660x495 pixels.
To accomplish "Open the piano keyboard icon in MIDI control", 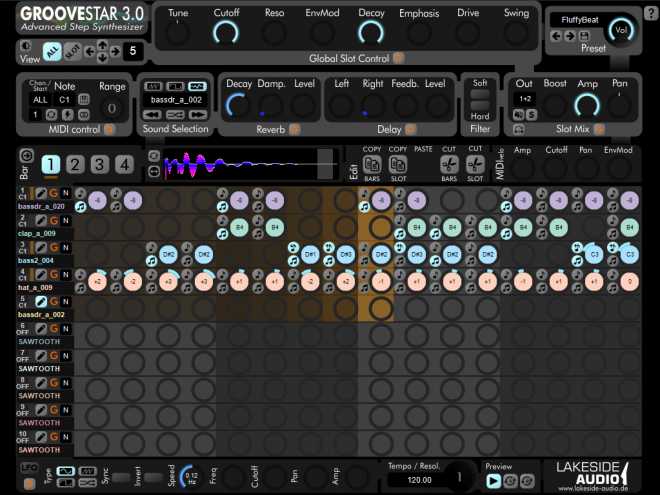I will pyautogui.click(x=84, y=100).
